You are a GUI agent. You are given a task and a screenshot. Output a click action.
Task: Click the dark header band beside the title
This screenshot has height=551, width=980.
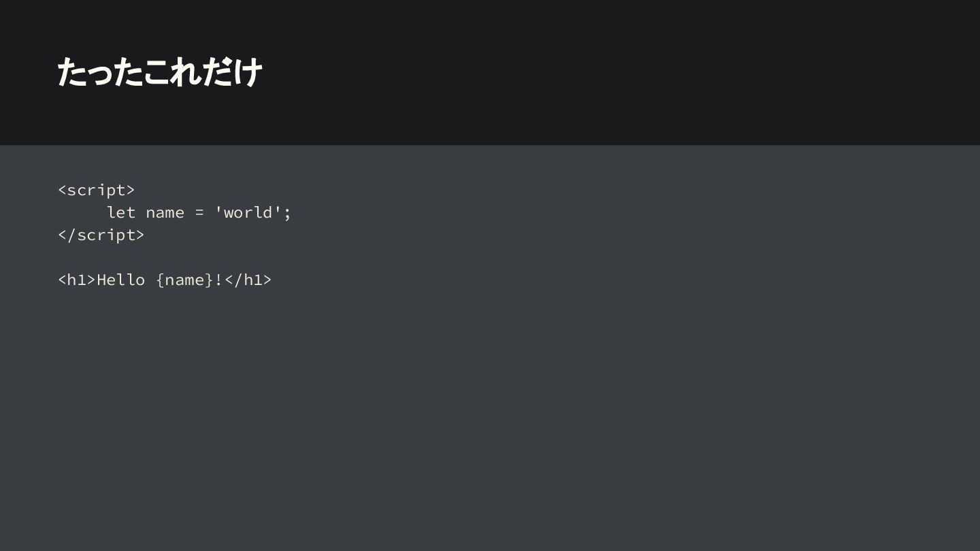612,72
